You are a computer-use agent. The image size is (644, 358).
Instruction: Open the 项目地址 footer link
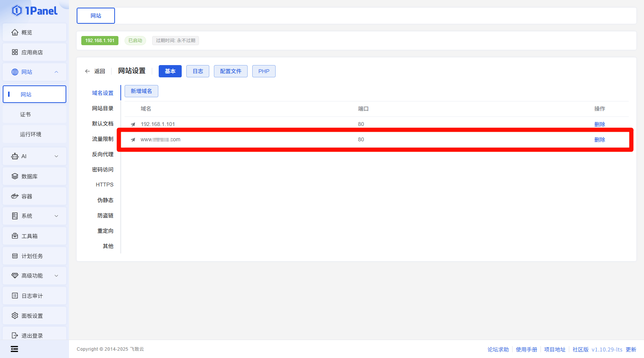pos(555,350)
